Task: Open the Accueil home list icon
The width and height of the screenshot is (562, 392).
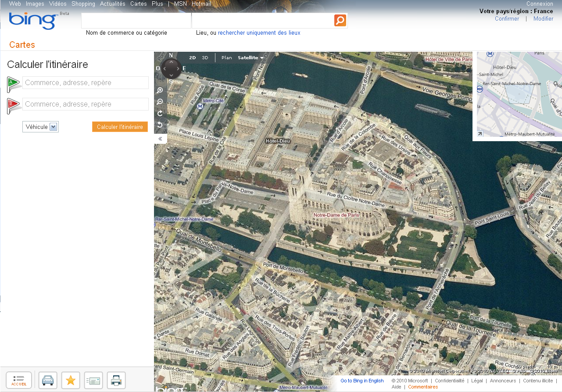Action: pyautogui.click(x=19, y=380)
